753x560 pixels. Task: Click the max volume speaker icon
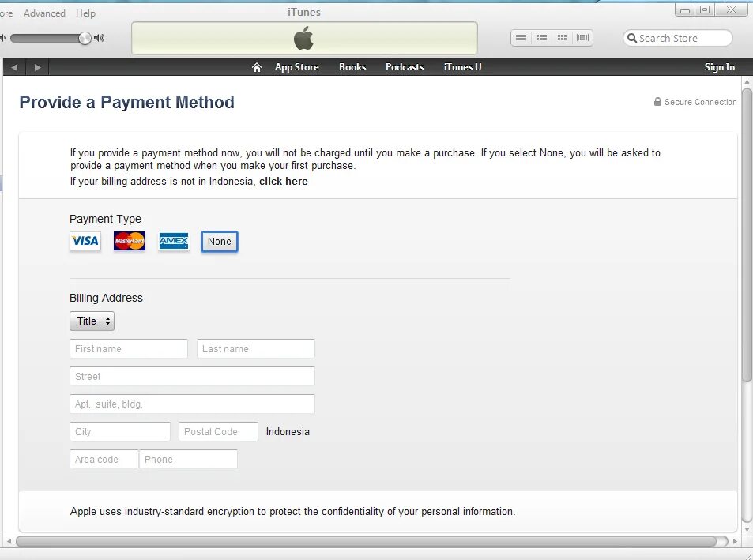[100, 38]
